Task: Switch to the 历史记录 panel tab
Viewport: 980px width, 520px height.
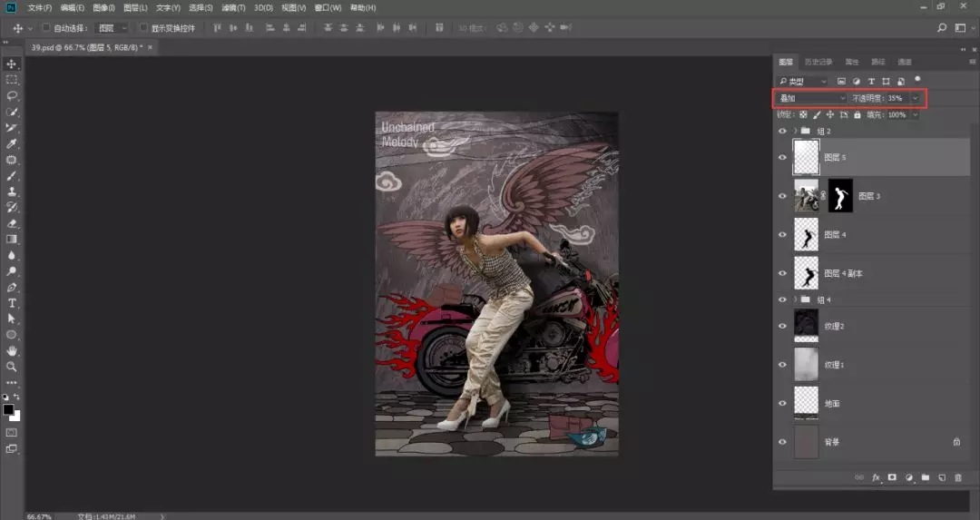Action: [x=819, y=63]
